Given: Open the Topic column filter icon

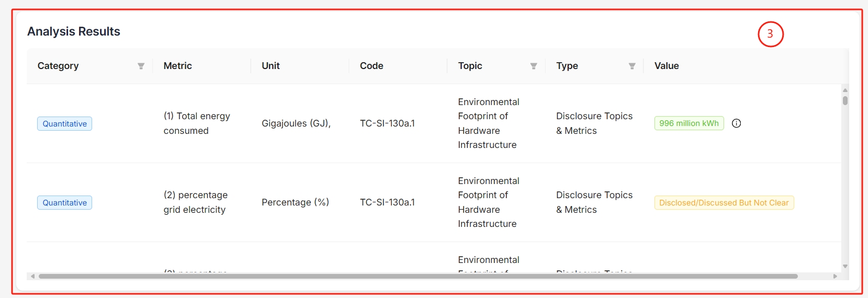Looking at the screenshot, I should [533, 66].
